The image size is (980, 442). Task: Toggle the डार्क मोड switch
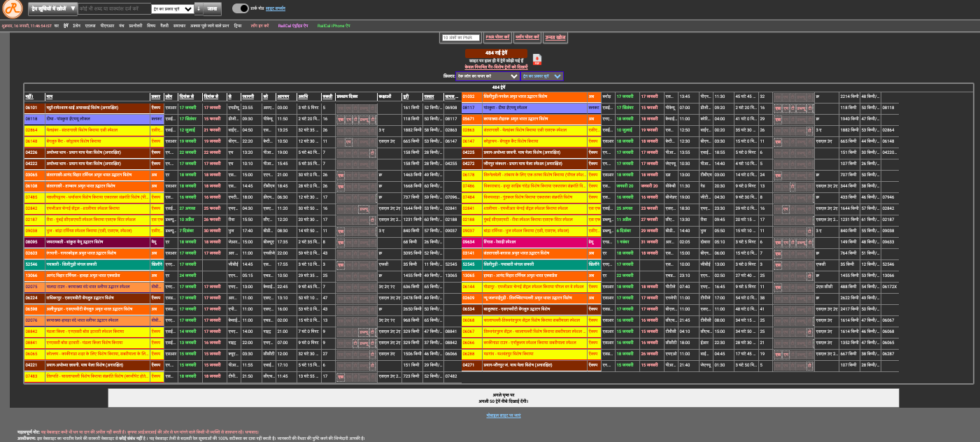click(240, 8)
